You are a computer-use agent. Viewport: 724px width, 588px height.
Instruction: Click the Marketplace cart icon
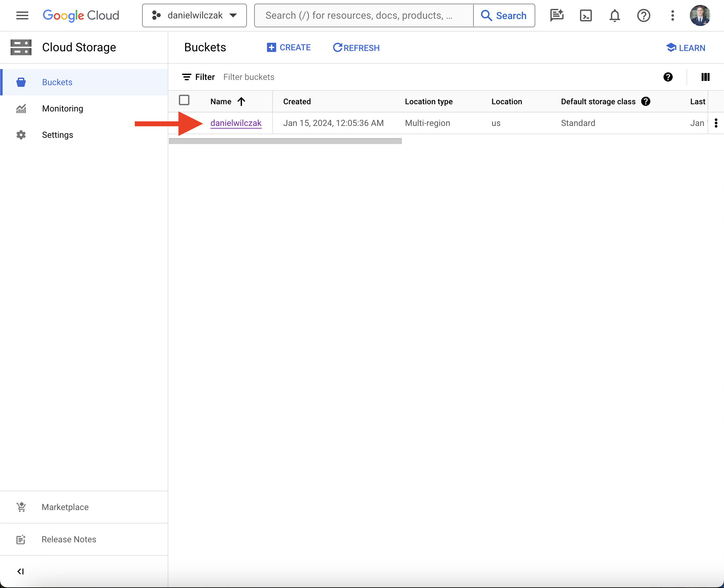(x=21, y=507)
